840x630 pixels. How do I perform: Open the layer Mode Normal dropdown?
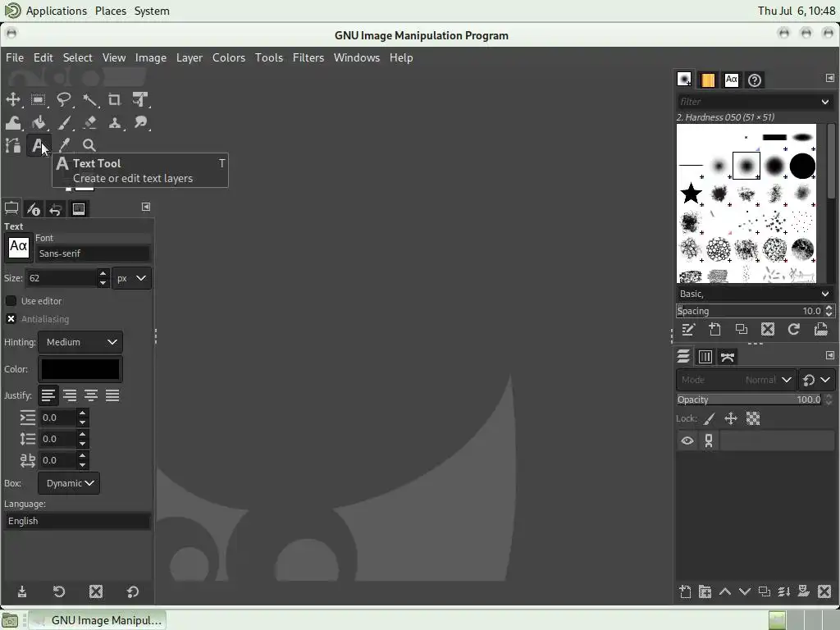coord(736,380)
